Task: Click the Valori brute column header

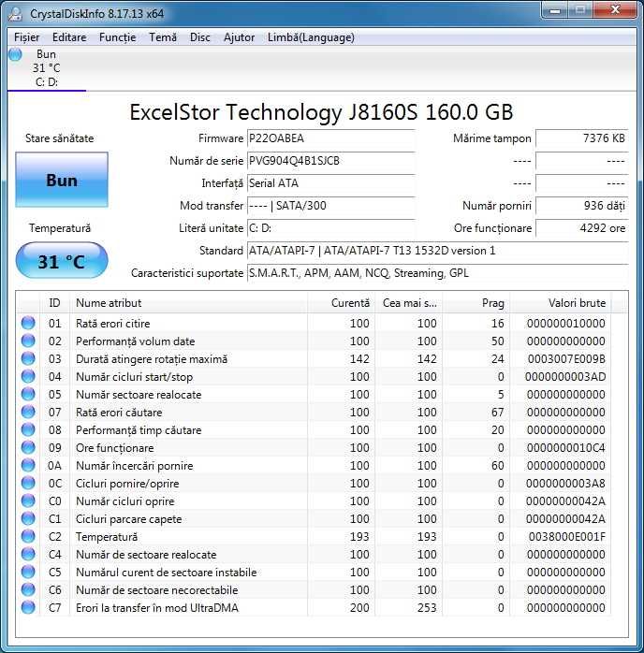Action: [x=561, y=303]
